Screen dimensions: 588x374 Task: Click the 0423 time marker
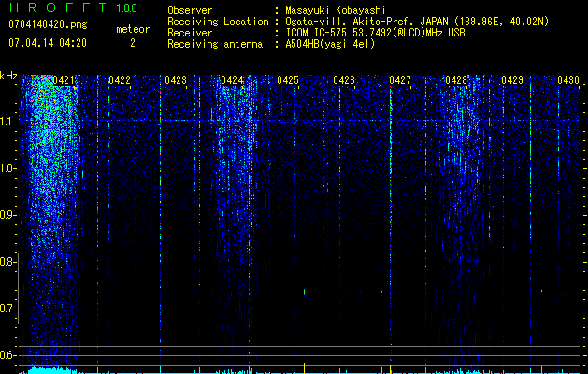(176, 80)
